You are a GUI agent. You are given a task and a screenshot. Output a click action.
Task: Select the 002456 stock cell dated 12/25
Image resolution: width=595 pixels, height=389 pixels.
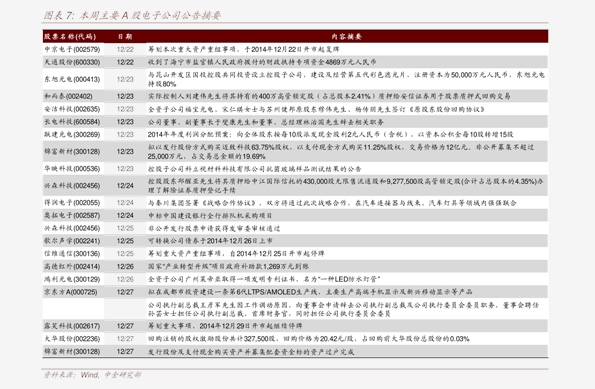coord(72,228)
